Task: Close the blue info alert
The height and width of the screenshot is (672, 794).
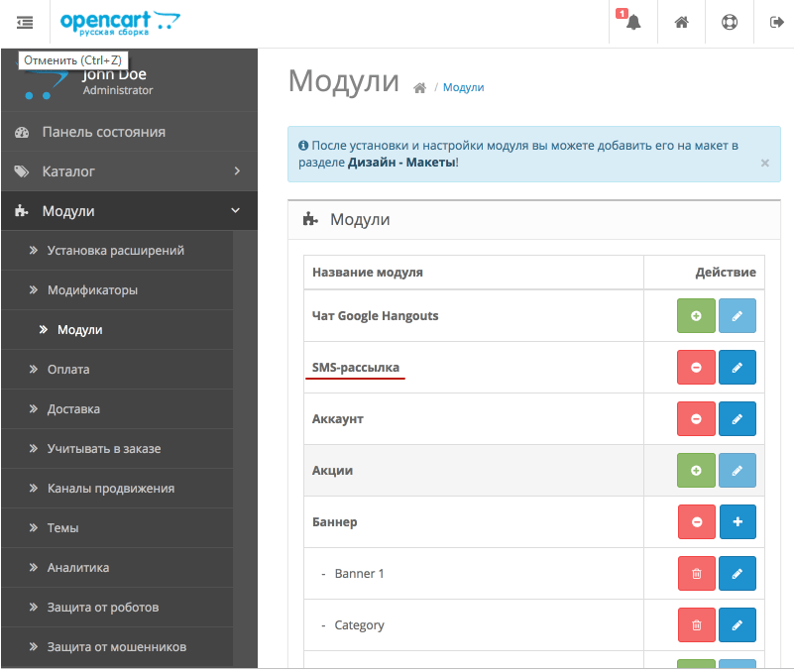Action: pyautogui.click(x=764, y=164)
